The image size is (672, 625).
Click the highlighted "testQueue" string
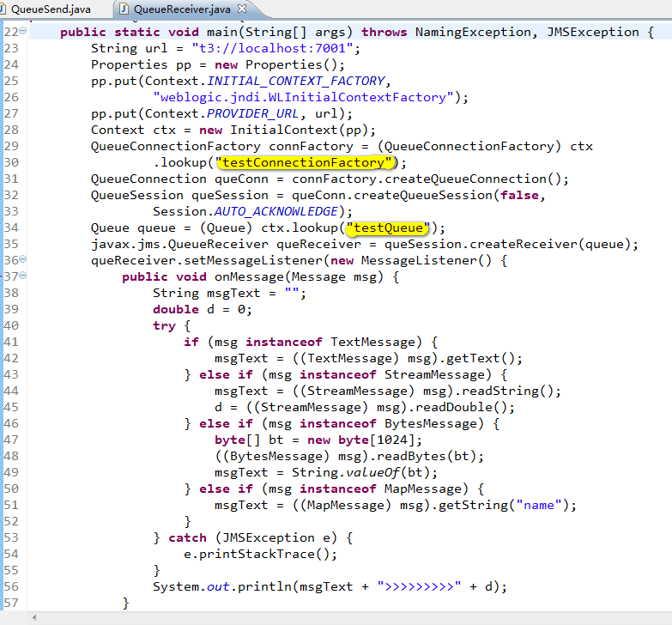390,228
